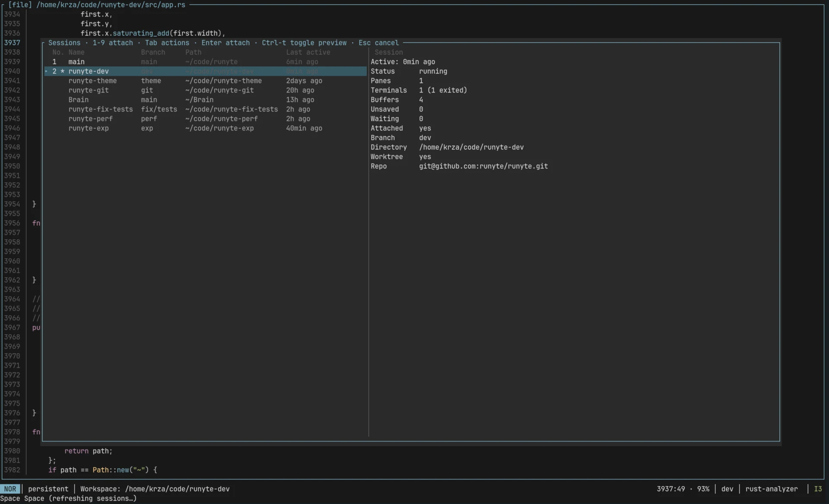Image resolution: width=829 pixels, height=504 pixels.
Task: Click 'return path;' code line
Action: (89, 451)
